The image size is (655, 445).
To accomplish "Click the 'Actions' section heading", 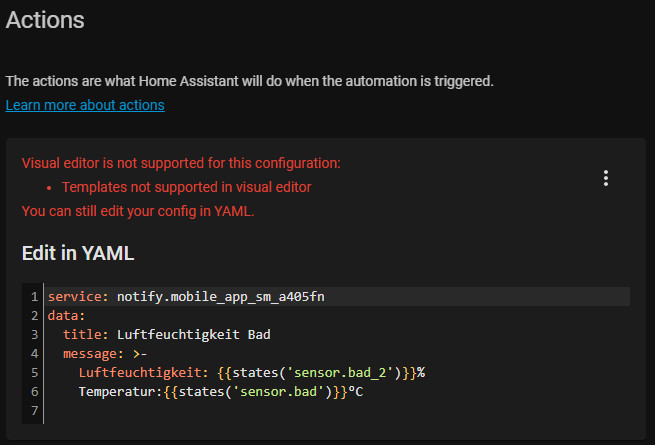I will click(x=45, y=19).
